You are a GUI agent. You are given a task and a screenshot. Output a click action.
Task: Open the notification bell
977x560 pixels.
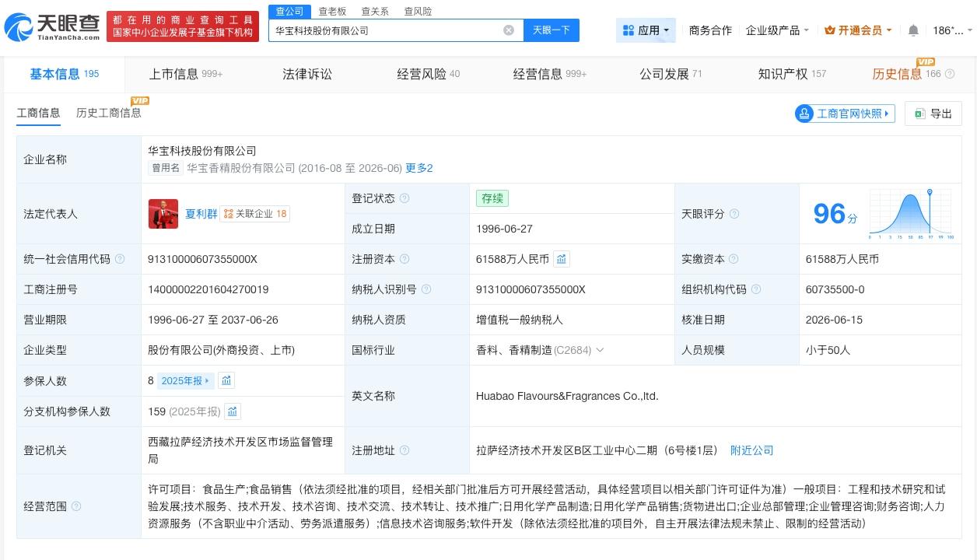913,30
